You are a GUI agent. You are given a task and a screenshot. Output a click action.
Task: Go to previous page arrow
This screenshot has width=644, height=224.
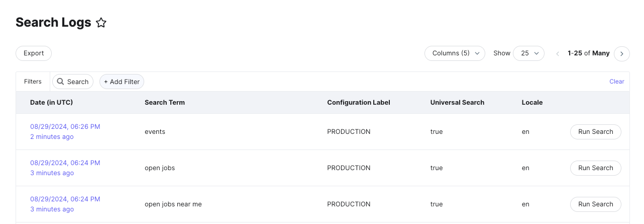(557, 53)
